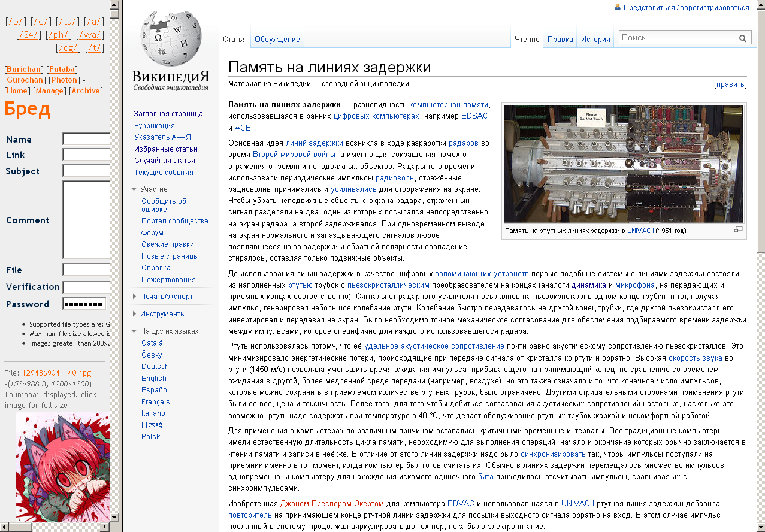Open Текущие события link
The image size is (765, 532).
pos(164,173)
